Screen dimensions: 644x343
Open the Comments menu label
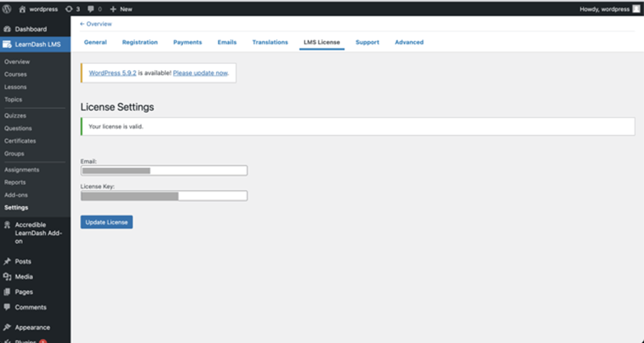point(31,307)
